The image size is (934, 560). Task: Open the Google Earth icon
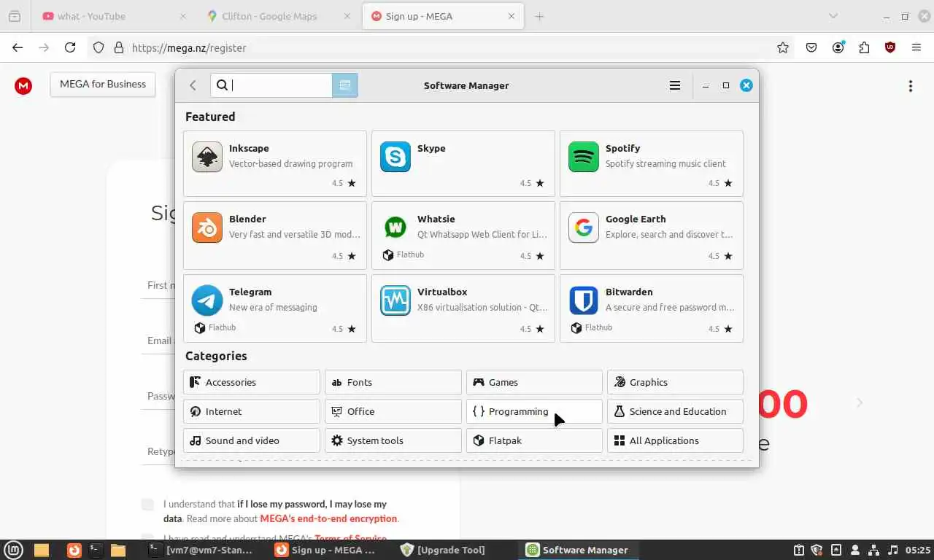point(584,227)
